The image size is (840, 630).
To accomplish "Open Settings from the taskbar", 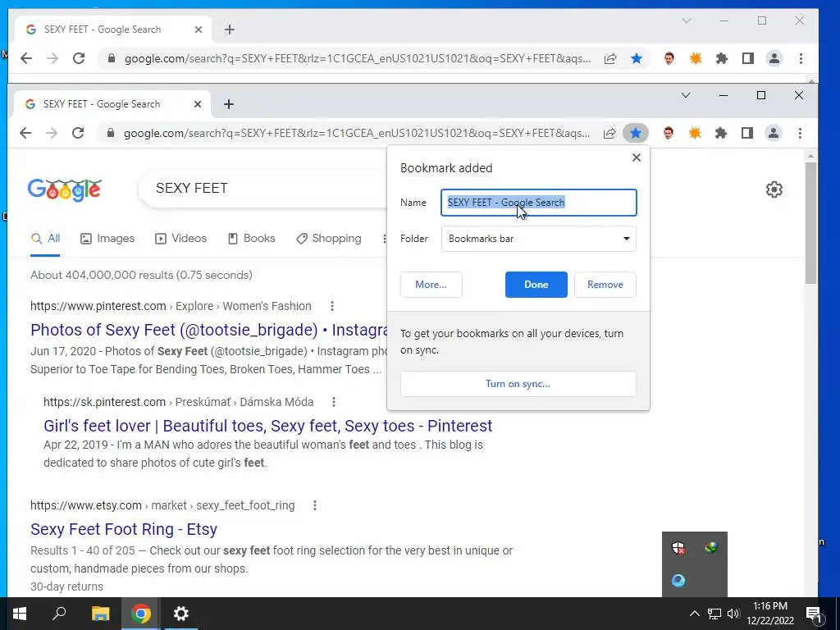I will point(181,614).
